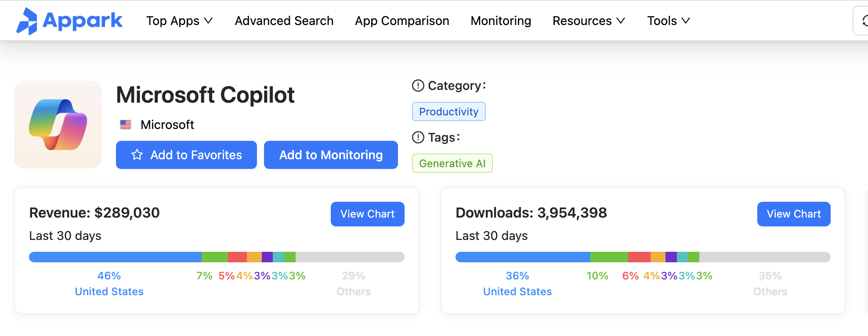The width and height of the screenshot is (868, 336).
Task: Click the green 10% segment in Downloads bar
Action: (609, 257)
